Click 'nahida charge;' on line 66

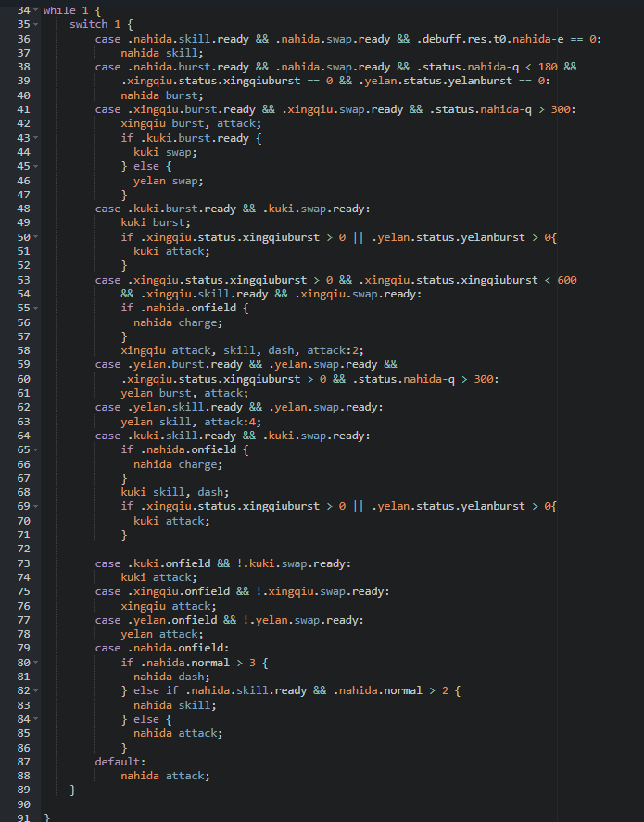coord(178,464)
